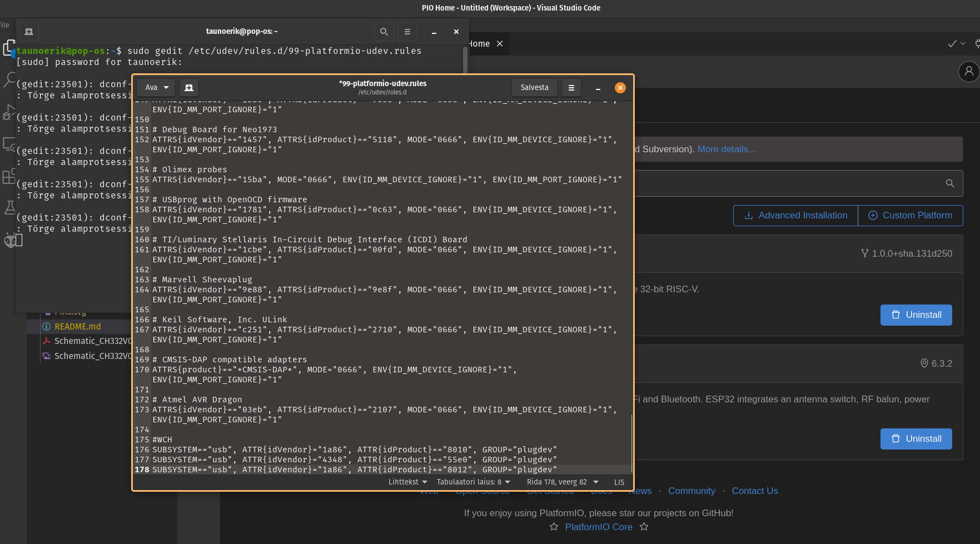Add a new terminal tab
This screenshot has height=544, width=980.
click(29, 32)
